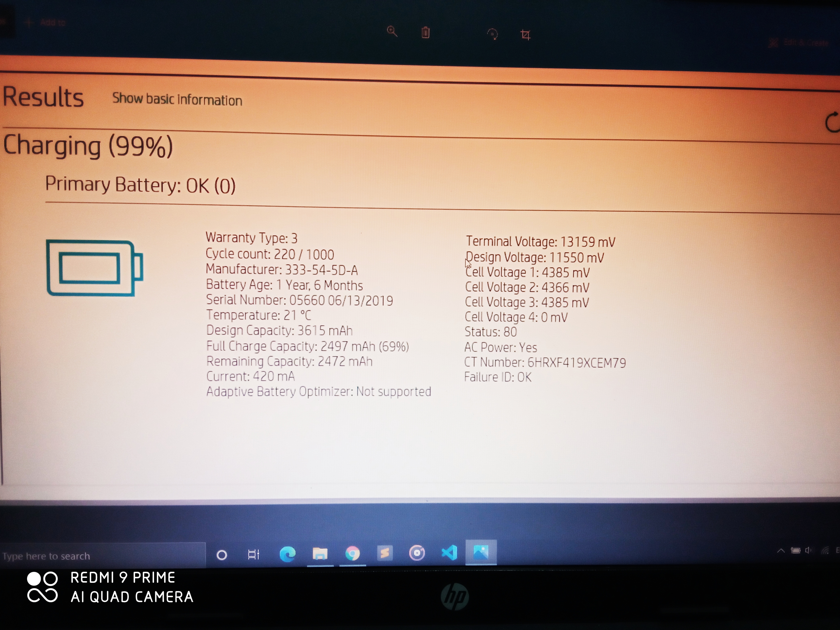
Task: Click the delete trash icon in Photos toolbar
Action: point(425,33)
